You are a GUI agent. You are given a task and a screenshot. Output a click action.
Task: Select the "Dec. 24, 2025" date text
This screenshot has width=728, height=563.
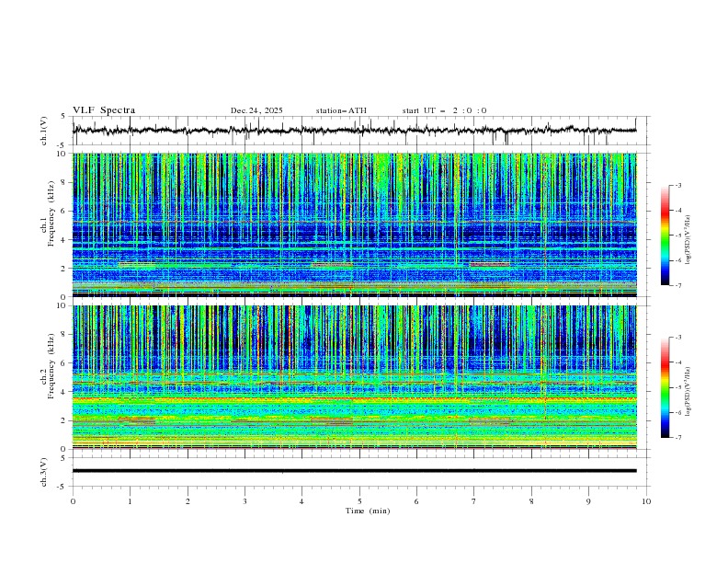[x=256, y=110]
